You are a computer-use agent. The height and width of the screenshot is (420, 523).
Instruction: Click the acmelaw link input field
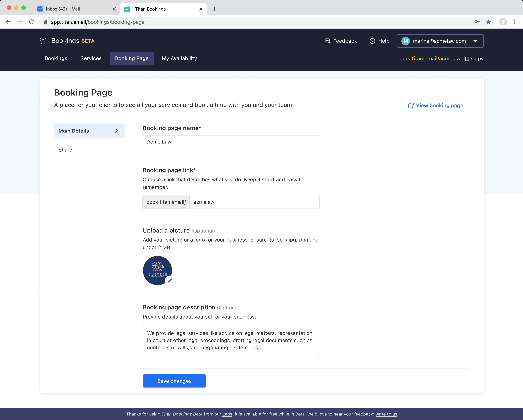(254, 202)
